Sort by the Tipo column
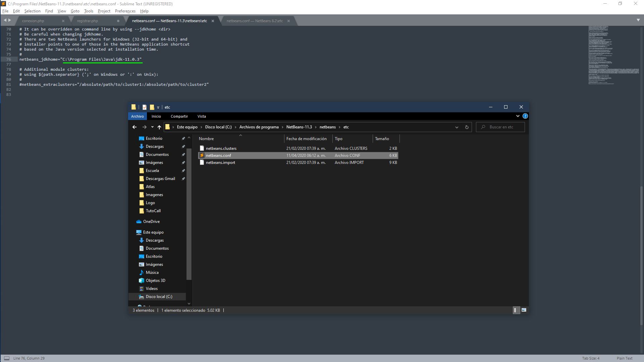Image resolution: width=644 pixels, height=362 pixels. (352, 139)
